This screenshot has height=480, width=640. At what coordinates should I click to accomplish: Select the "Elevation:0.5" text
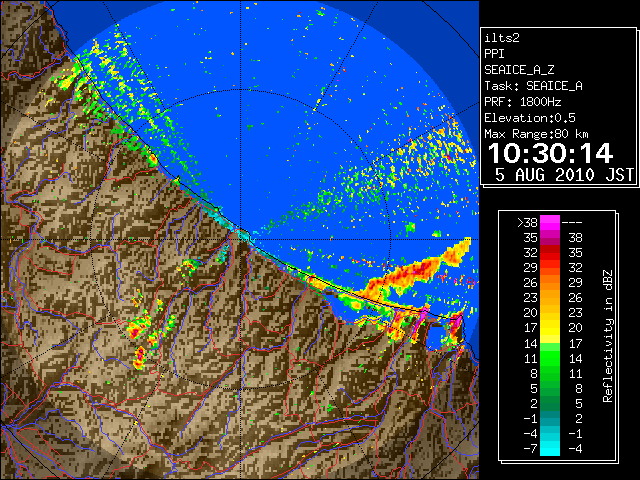pyautogui.click(x=530, y=118)
